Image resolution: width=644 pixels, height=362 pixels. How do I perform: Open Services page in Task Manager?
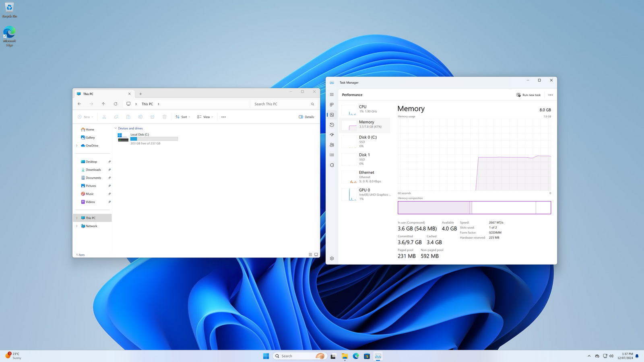point(332,165)
